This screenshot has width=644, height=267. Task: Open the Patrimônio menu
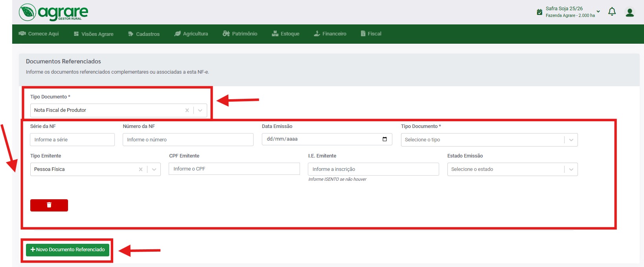point(240,34)
